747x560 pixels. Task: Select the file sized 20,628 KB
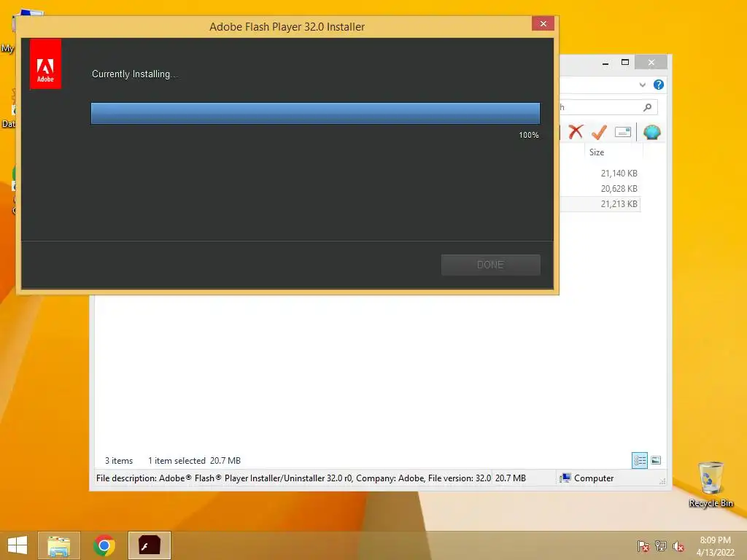[619, 189]
